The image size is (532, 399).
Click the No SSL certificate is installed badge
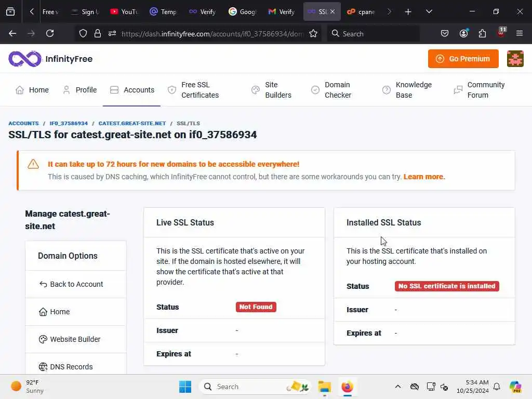tap(447, 286)
